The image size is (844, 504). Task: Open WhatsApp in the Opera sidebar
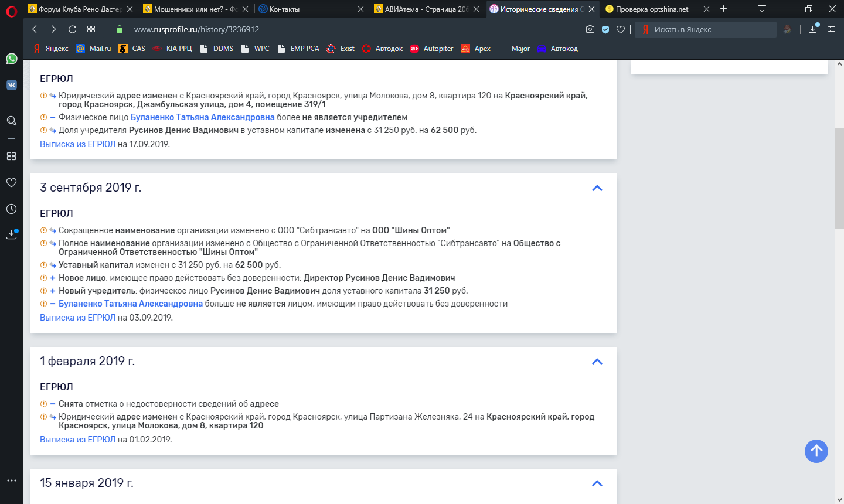(11, 59)
